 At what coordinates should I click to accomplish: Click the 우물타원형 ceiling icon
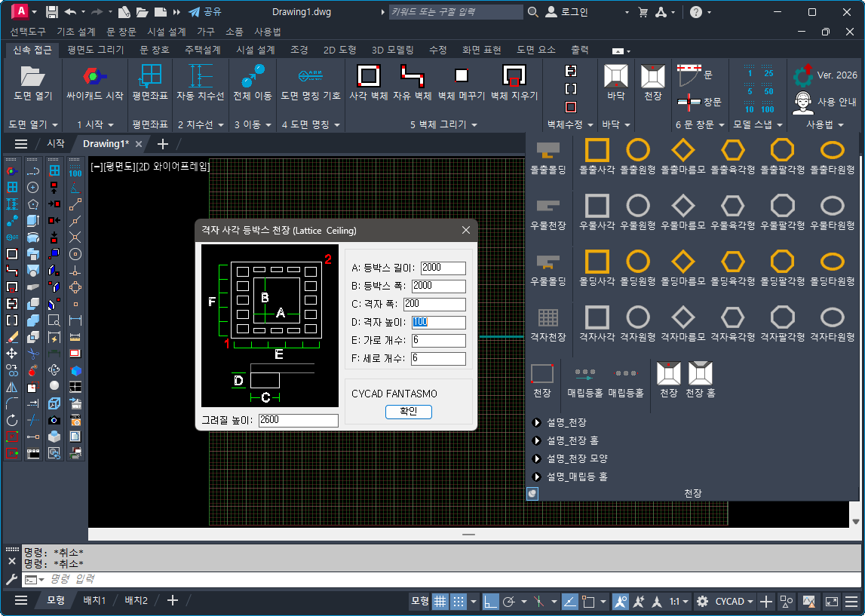833,205
